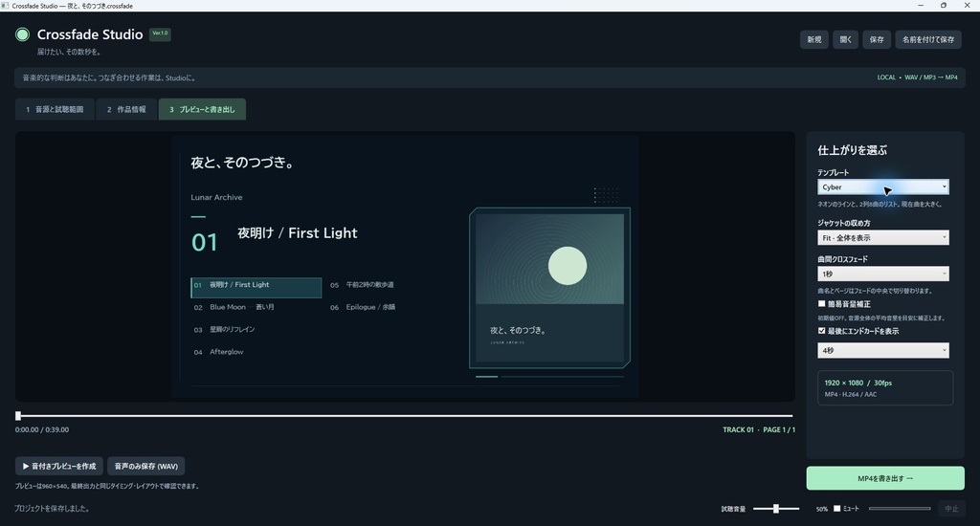980x526 pixels.
Task: Click MP4を書き出す export button
Action: coord(885,478)
